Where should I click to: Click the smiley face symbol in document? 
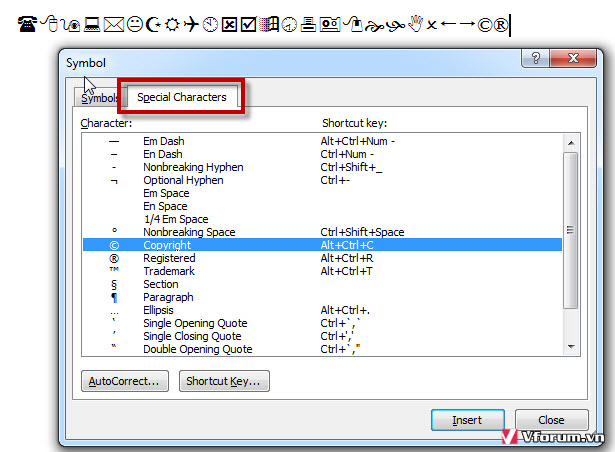pyautogui.click(x=135, y=24)
